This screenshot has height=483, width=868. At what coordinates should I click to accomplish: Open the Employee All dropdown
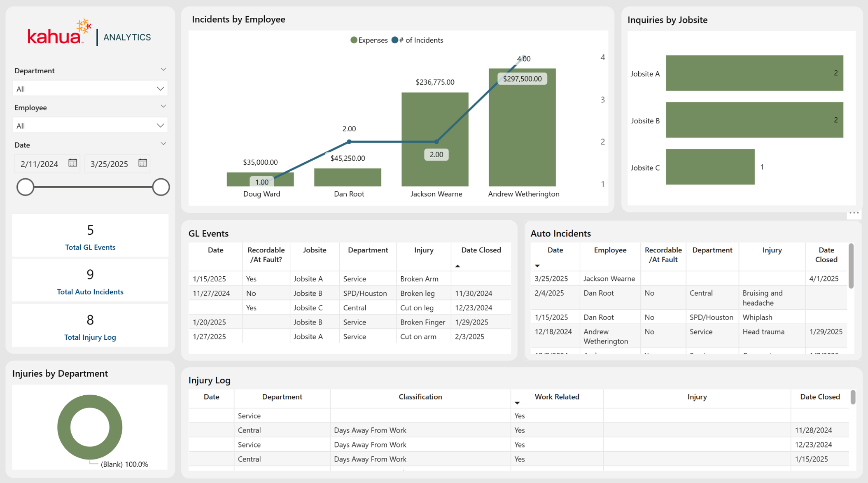[90, 126]
